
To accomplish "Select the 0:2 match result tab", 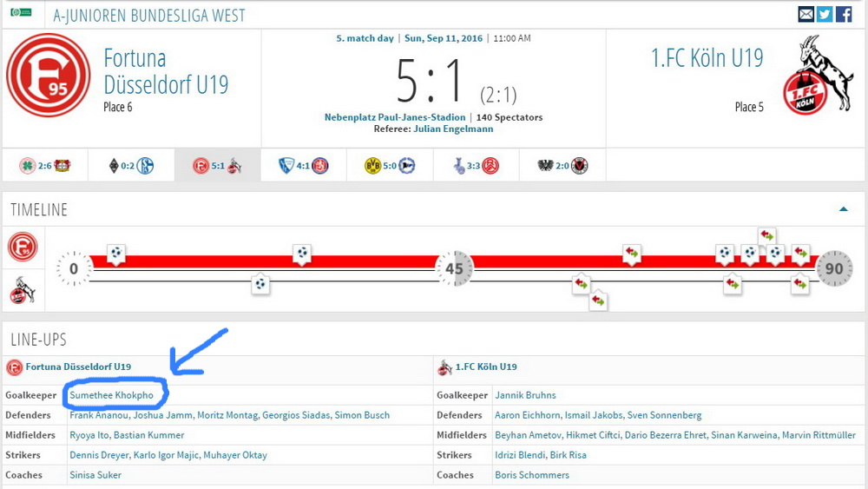I will pos(131,166).
